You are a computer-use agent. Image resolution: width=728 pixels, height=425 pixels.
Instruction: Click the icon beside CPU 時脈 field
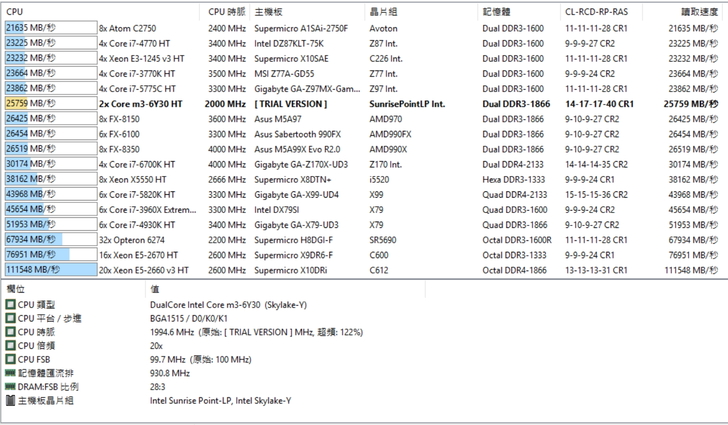pyautogui.click(x=10, y=331)
